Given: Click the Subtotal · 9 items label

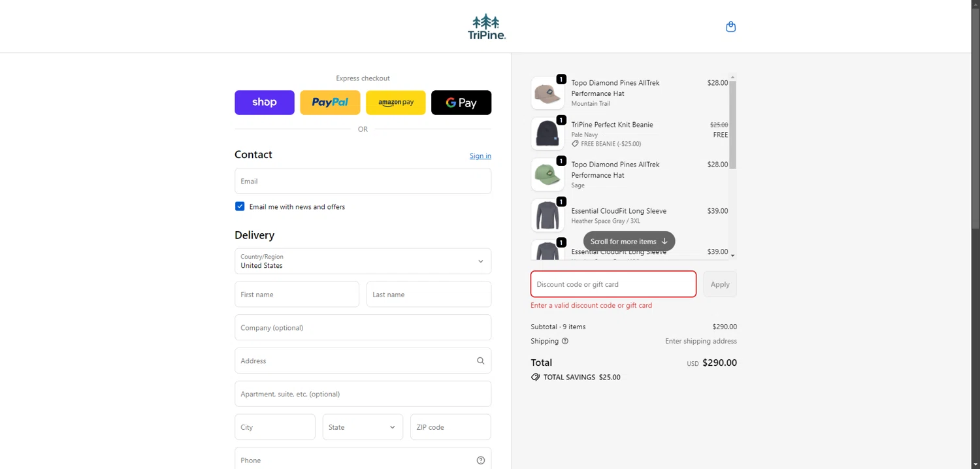Looking at the screenshot, I should (x=558, y=327).
